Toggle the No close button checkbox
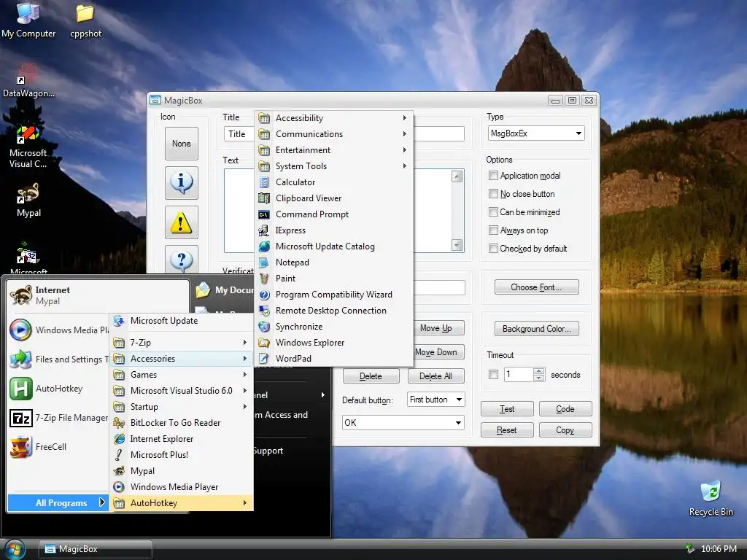Image resolution: width=747 pixels, height=560 pixels. (494, 194)
